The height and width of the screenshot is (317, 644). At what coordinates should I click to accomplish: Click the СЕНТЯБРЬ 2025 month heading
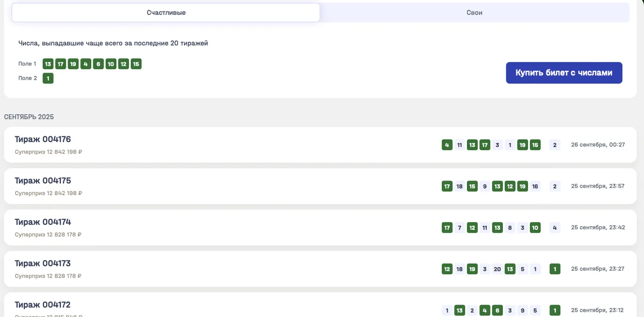[x=29, y=117]
